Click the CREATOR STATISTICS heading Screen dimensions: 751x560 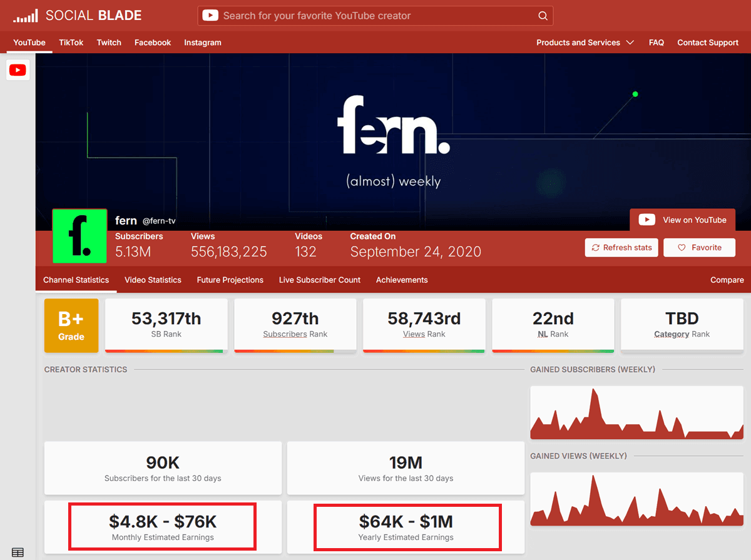pos(86,369)
